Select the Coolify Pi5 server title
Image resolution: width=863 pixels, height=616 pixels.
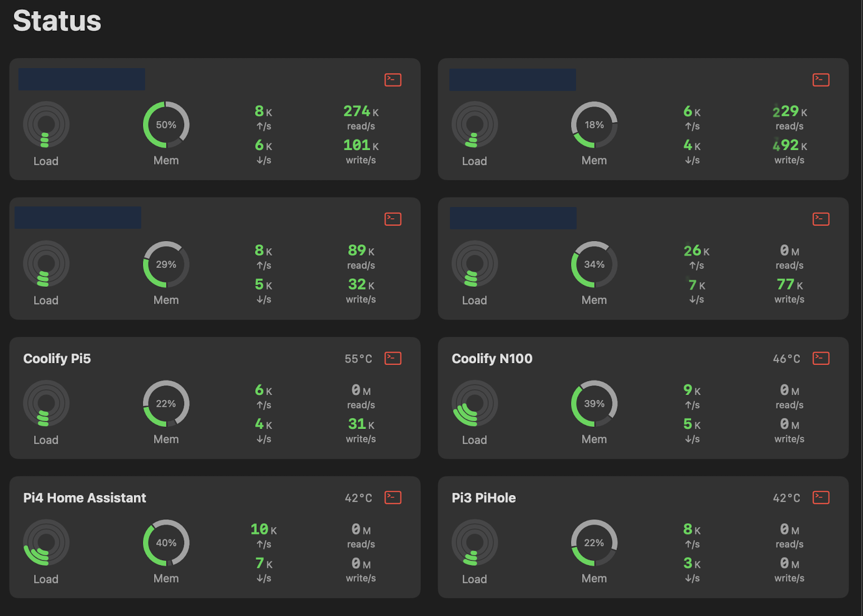57,358
